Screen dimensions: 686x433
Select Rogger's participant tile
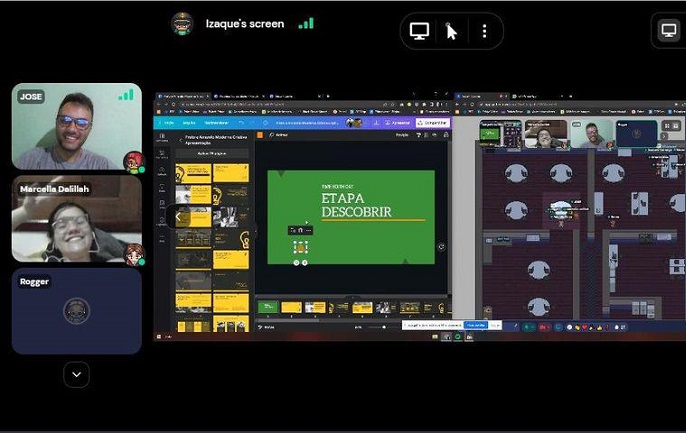coord(76,311)
